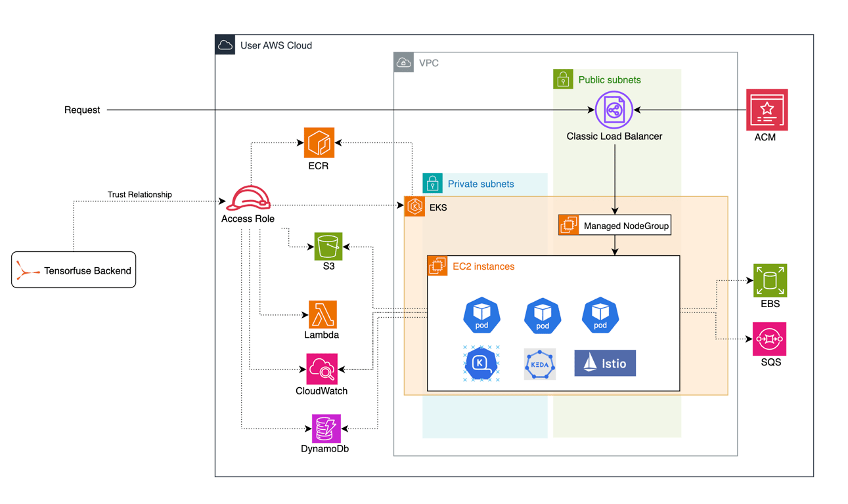Select the "S3" label
848x504 pixels.
tap(328, 266)
